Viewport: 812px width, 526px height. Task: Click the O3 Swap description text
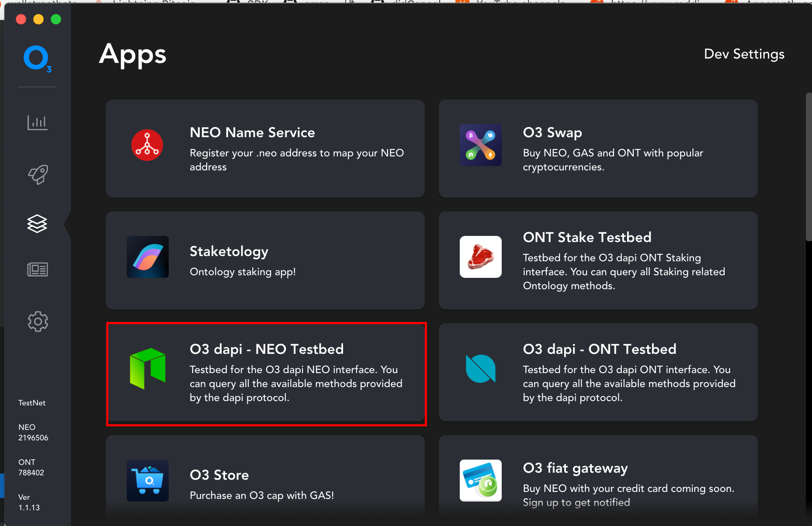(613, 160)
